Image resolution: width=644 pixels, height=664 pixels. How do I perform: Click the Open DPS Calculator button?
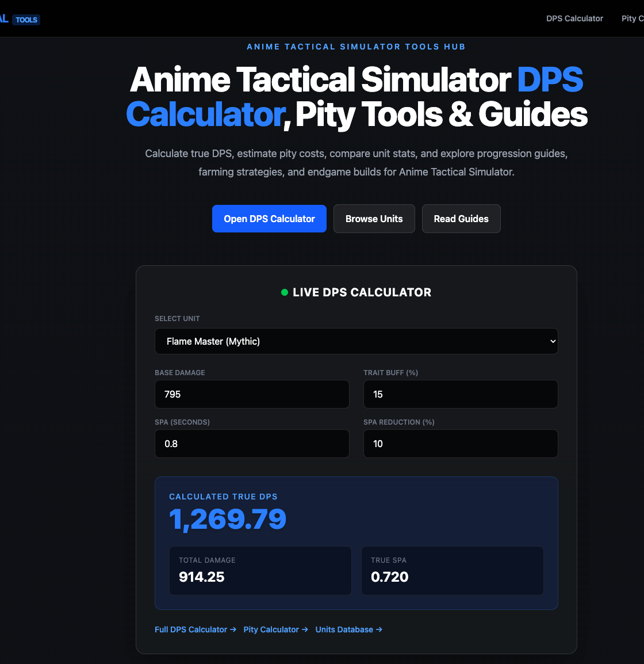coord(269,219)
